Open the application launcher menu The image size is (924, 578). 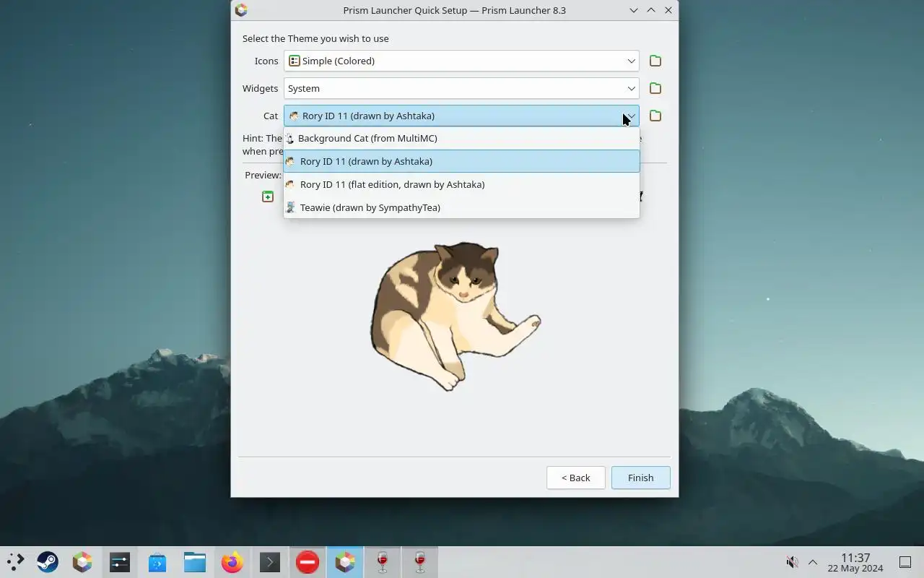15,561
